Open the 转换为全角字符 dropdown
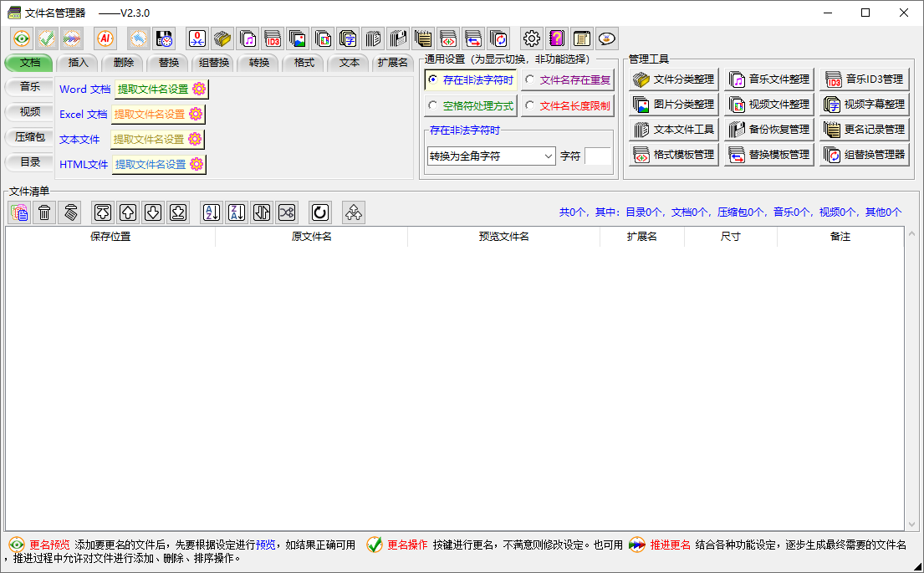This screenshot has height=573, width=924. click(x=491, y=156)
